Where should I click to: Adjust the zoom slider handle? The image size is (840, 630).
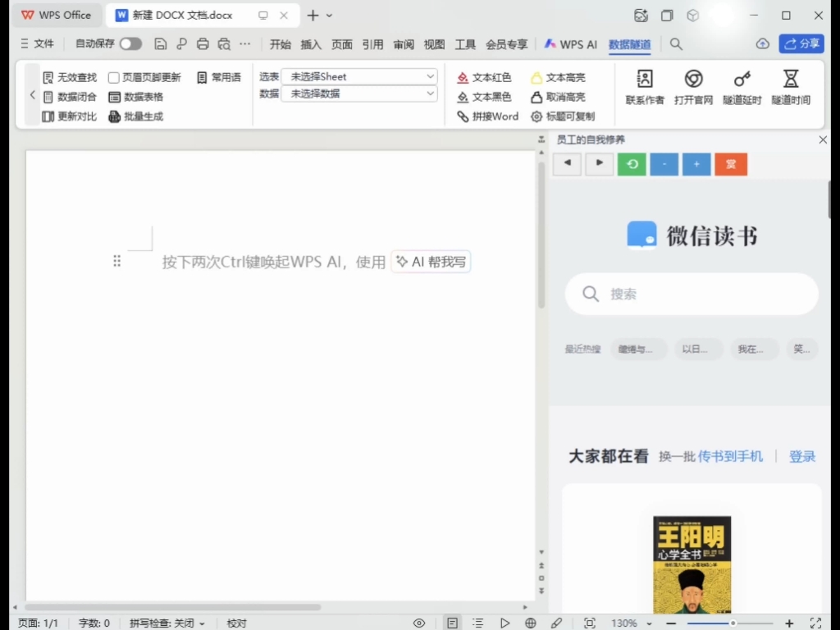(733, 623)
